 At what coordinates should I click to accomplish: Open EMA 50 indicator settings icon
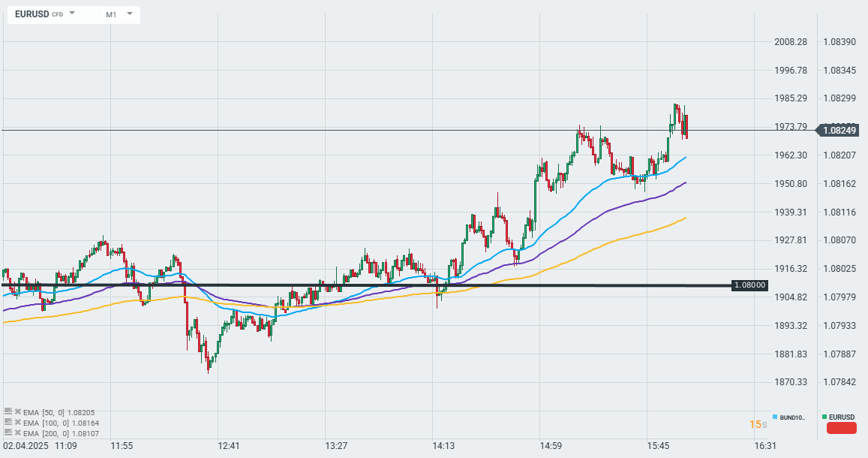tap(8, 412)
